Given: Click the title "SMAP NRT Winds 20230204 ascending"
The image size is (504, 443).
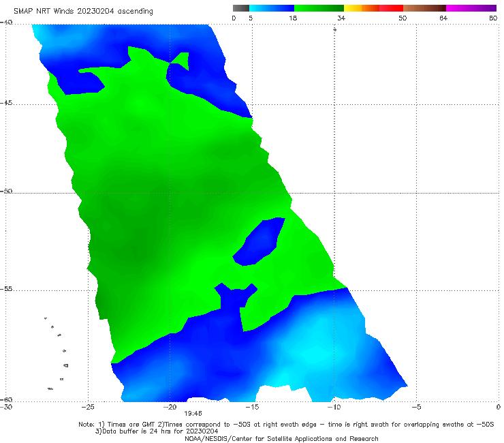Looking at the screenshot, I should coord(83,12).
